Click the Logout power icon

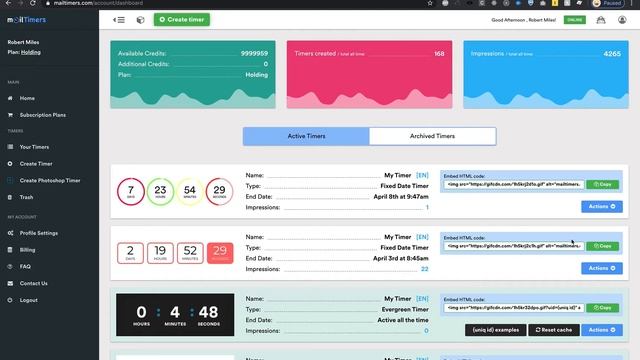[10, 300]
